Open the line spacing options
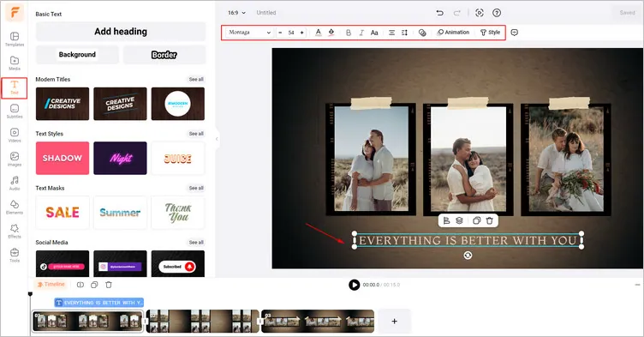Screen dimensions: 644x337 [x=404, y=33]
